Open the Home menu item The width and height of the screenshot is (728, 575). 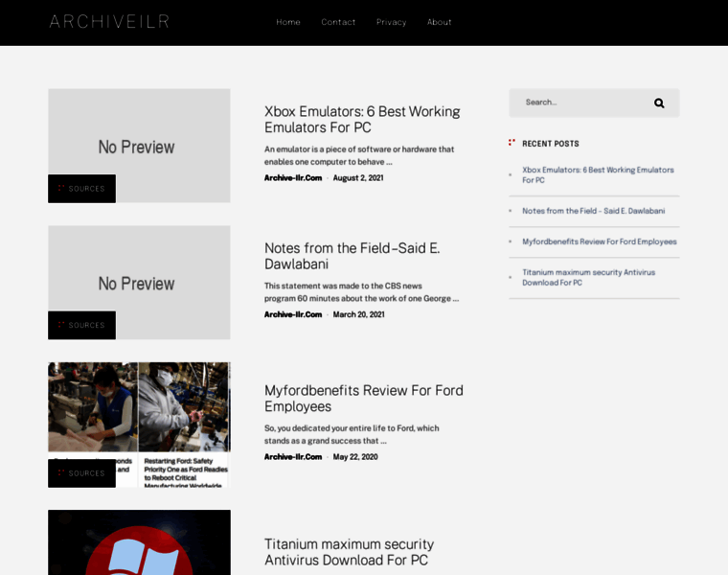(x=288, y=22)
